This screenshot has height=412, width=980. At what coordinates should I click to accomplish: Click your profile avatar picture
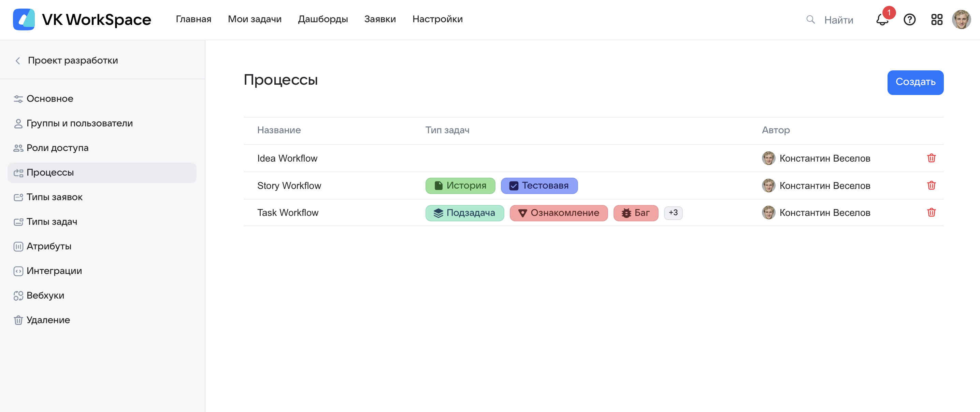coord(962,19)
